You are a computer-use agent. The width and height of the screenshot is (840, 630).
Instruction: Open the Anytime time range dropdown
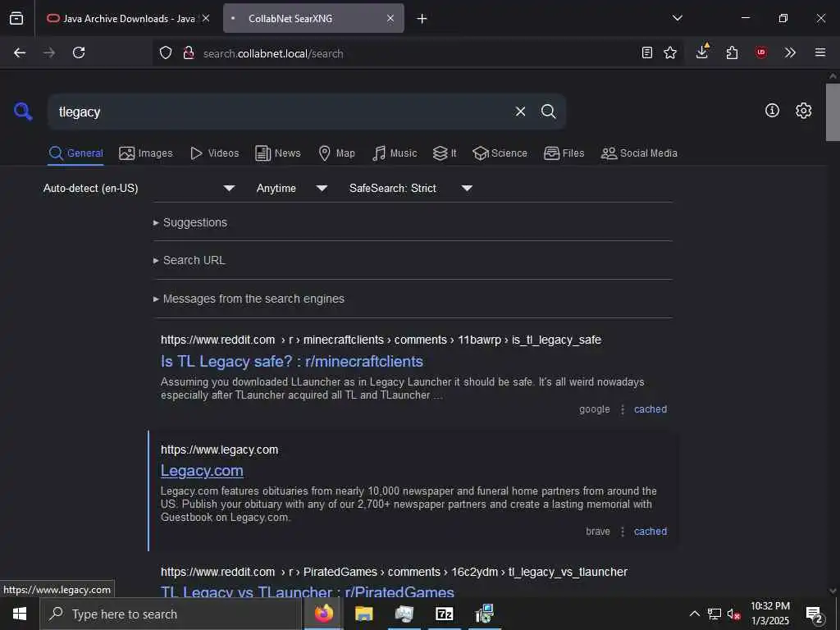[x=292, y=188]
